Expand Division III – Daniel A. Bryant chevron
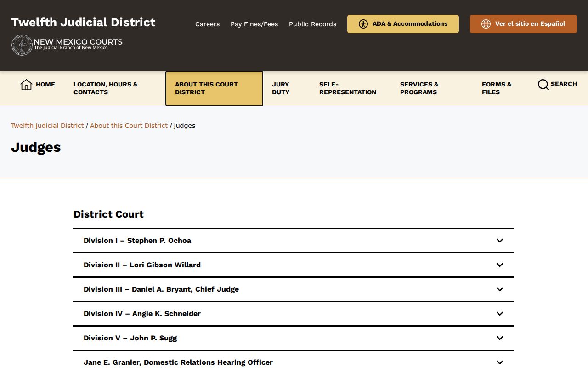 (500, 289)
